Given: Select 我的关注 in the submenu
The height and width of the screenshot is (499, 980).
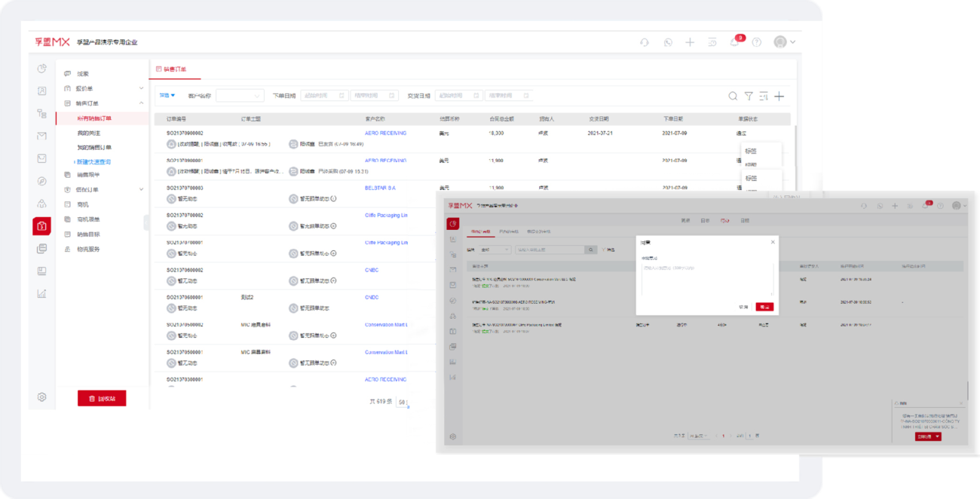Looking at the screenshot, I should pyautogui.click(x=89, y=133).
